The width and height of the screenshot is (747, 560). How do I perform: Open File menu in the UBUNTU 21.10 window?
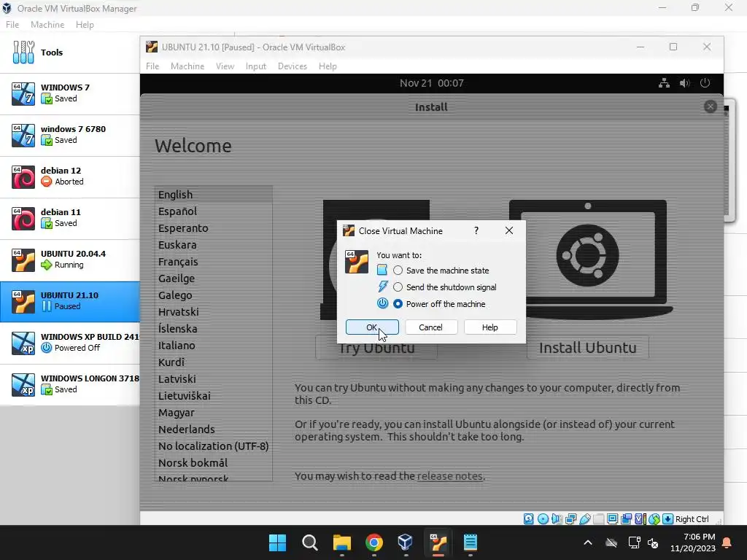coord(152,66)
